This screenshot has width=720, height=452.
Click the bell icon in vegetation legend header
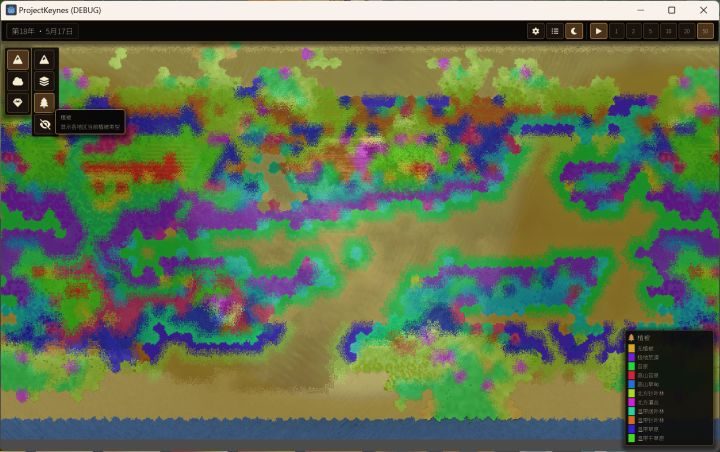631,338
